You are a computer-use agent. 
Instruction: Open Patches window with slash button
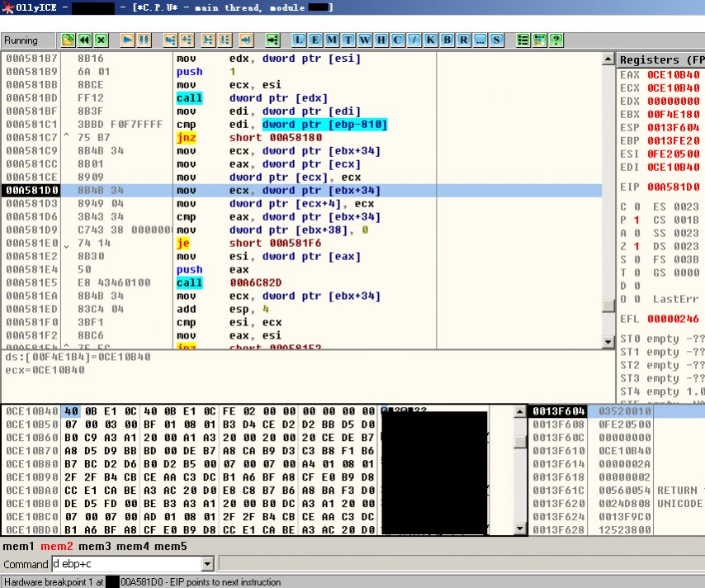(414, 40)
